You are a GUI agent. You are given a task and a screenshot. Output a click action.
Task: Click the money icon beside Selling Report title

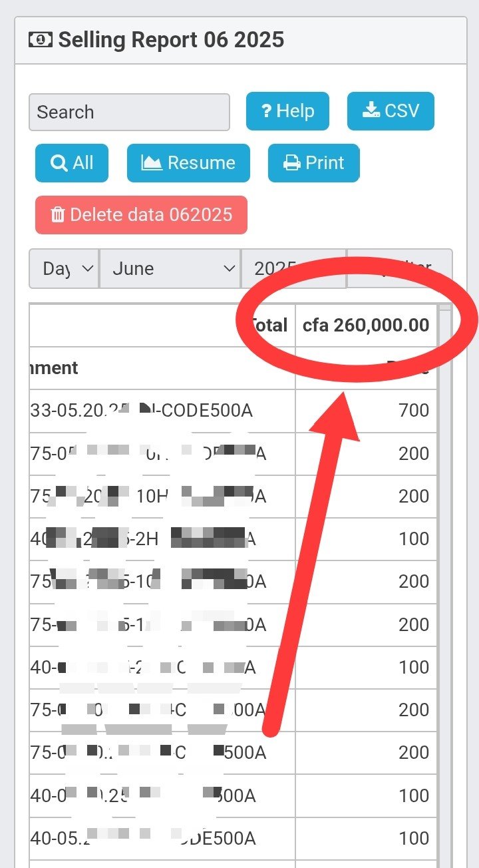click(41, 40)
